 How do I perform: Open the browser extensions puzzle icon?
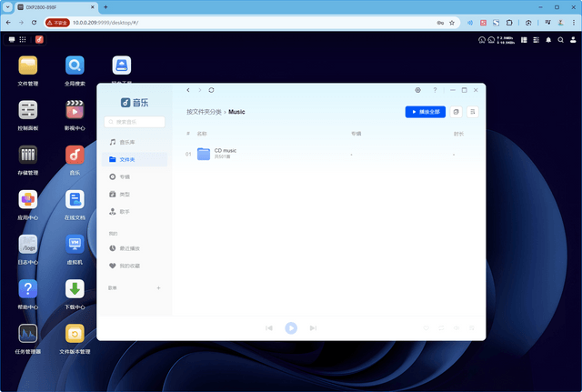coord(509,23)
